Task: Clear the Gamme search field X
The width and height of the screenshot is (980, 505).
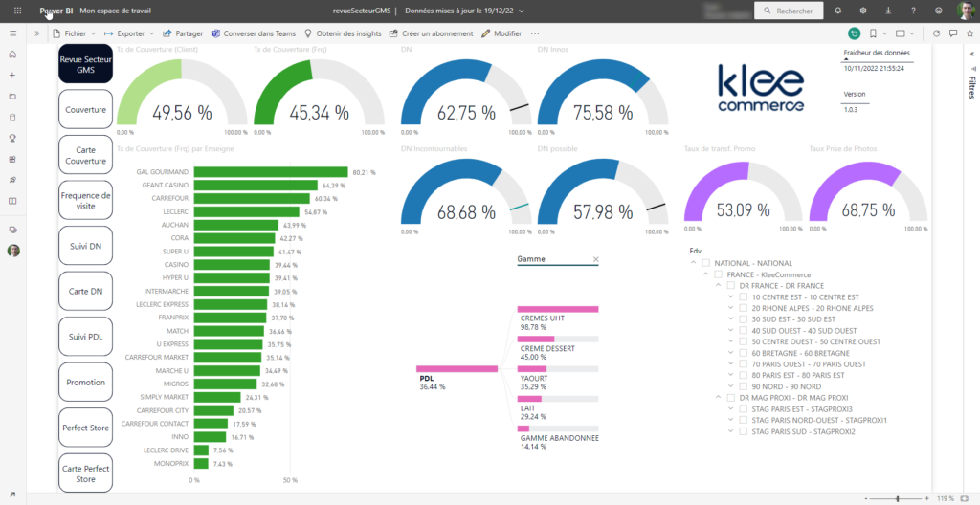Action: (595, 259)
